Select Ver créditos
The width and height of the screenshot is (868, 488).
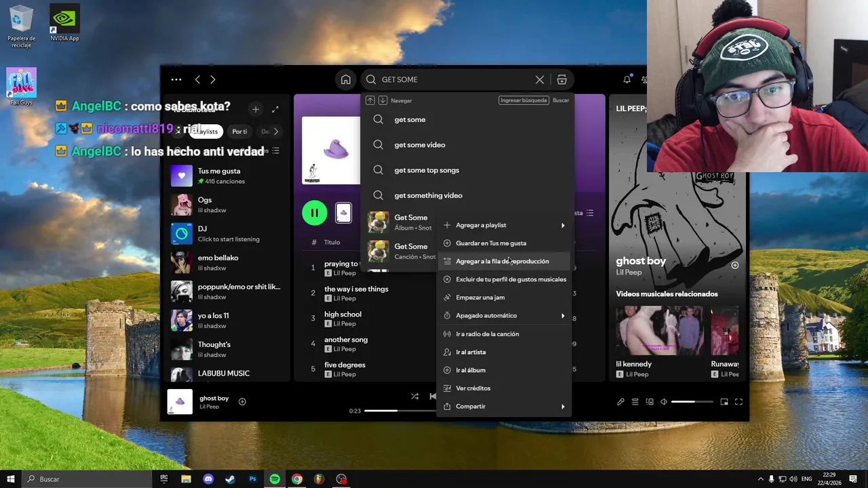pyautogui.click(x=503, y=388)
